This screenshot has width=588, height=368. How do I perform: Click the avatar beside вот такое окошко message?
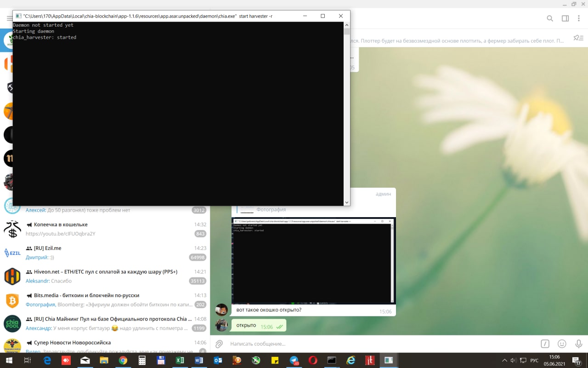(x=222, y=310)
